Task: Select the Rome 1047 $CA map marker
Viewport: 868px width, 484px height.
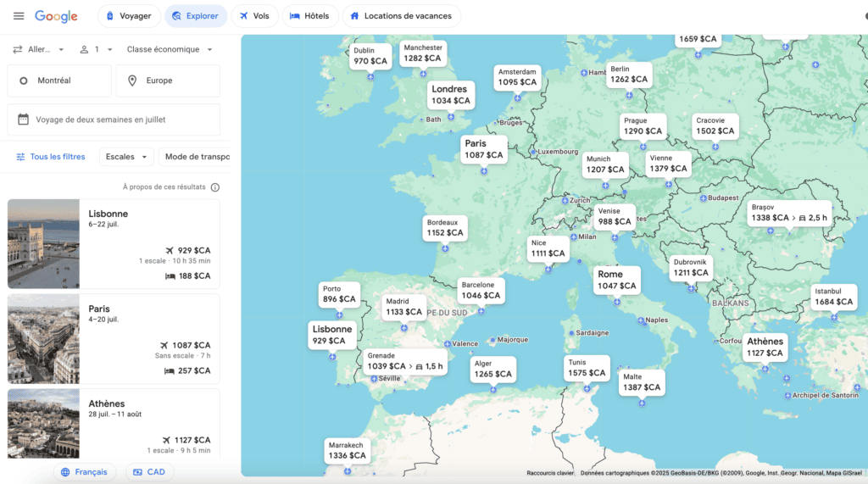Action: pyautogui.click(x=616, y=280)
